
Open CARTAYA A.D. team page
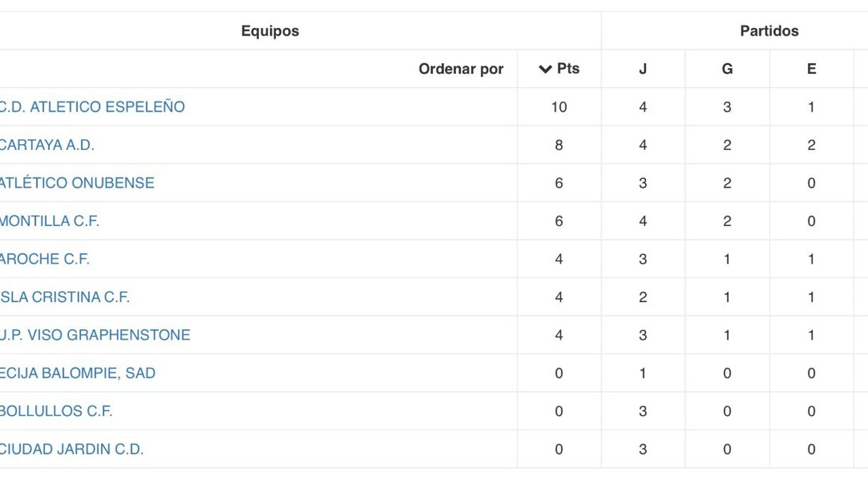click(48, 145)
